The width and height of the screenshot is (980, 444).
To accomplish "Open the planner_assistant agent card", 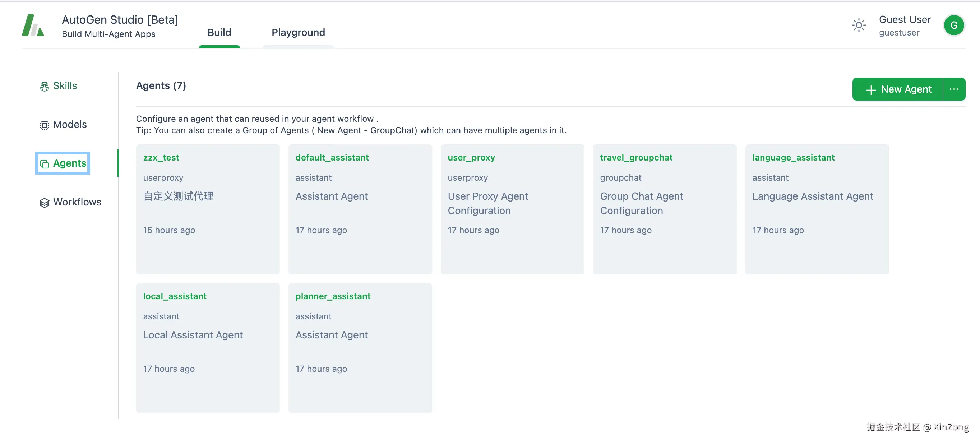I will [x=360, y=348].
